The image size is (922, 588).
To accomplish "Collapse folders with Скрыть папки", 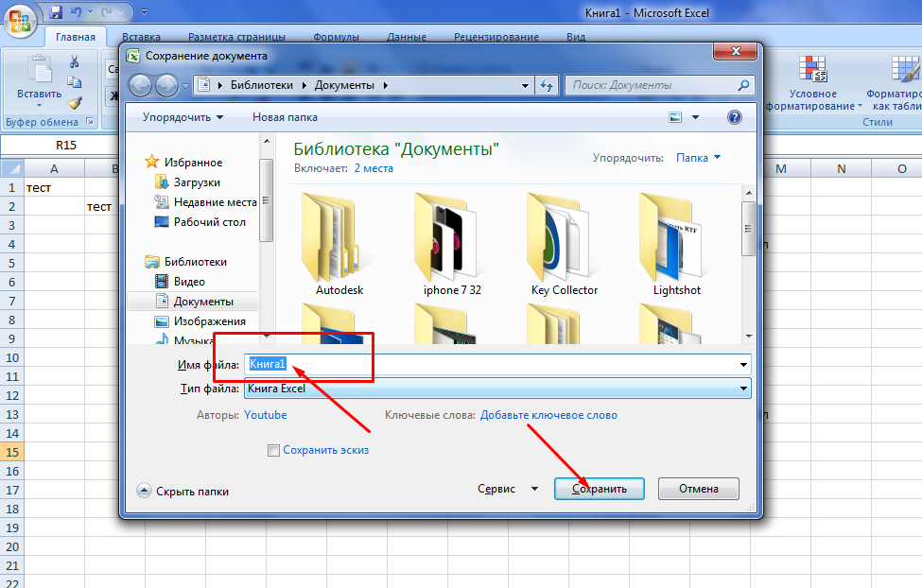I will [x=183, y=491].
